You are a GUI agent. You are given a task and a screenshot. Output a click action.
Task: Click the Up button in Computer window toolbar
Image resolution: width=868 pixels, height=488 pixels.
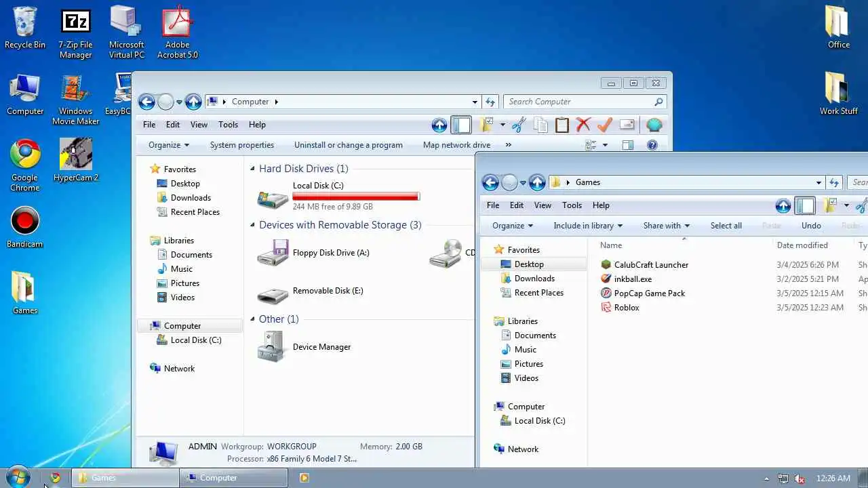439,125
